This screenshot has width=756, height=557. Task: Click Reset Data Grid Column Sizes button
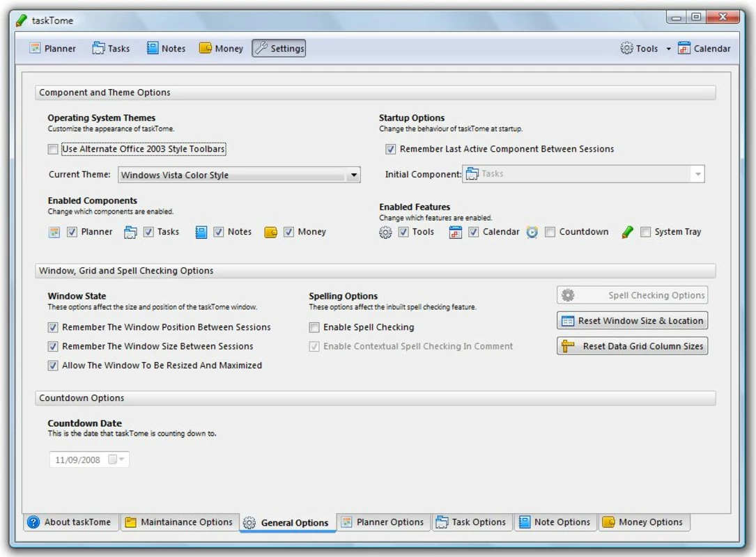click(x=632, y=346)
